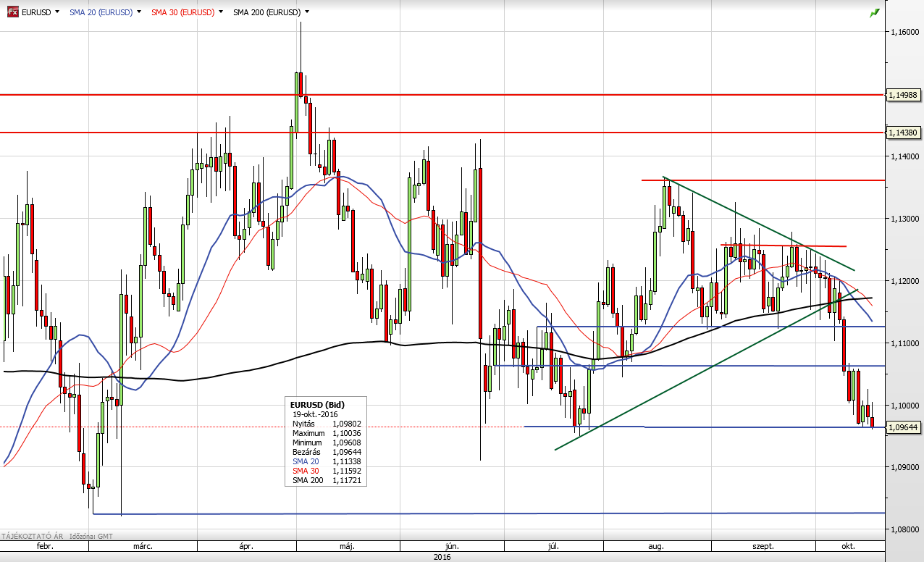This screenshot has height=562, width=924.
Task: Click the 1,16000 price axis label
Action: (906, 32)
